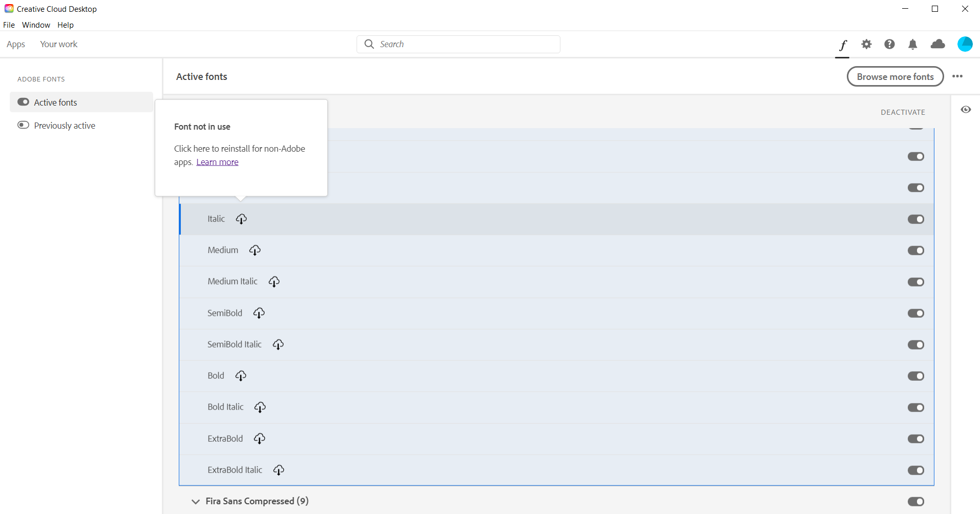The image size is (980, 514).
Task: Click the Browse more fonts button
Action: [895, 76]
